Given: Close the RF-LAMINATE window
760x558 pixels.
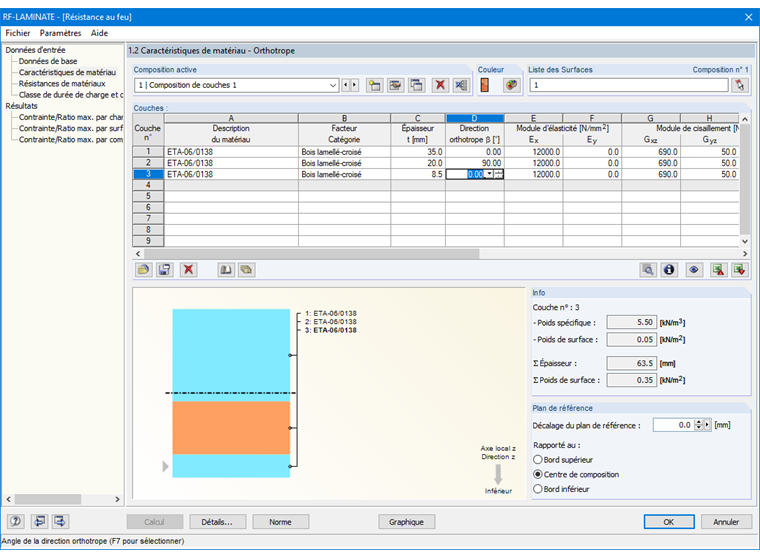Looking at the screenshot, I should [748, 17].
